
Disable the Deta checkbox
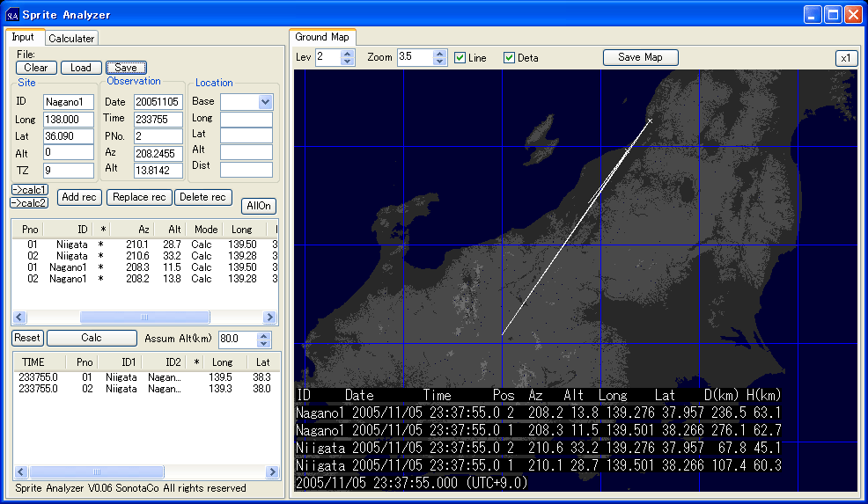pos(509,58)
